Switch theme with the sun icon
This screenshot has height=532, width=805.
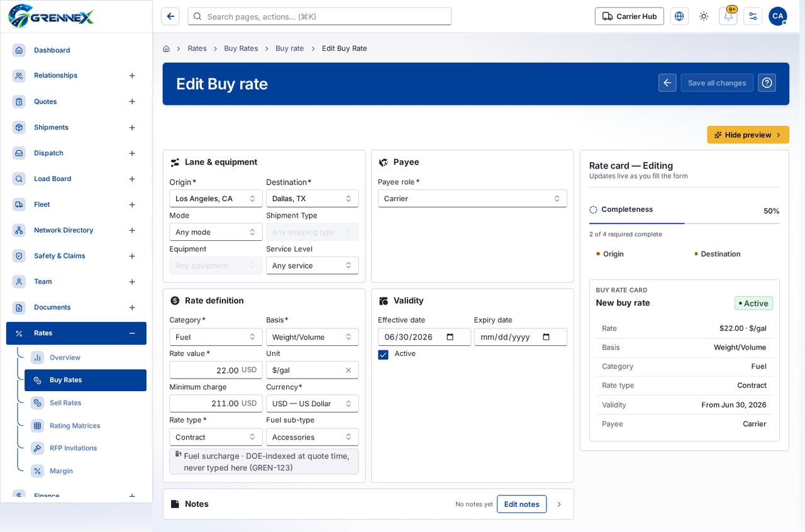[x=704, y=16]
